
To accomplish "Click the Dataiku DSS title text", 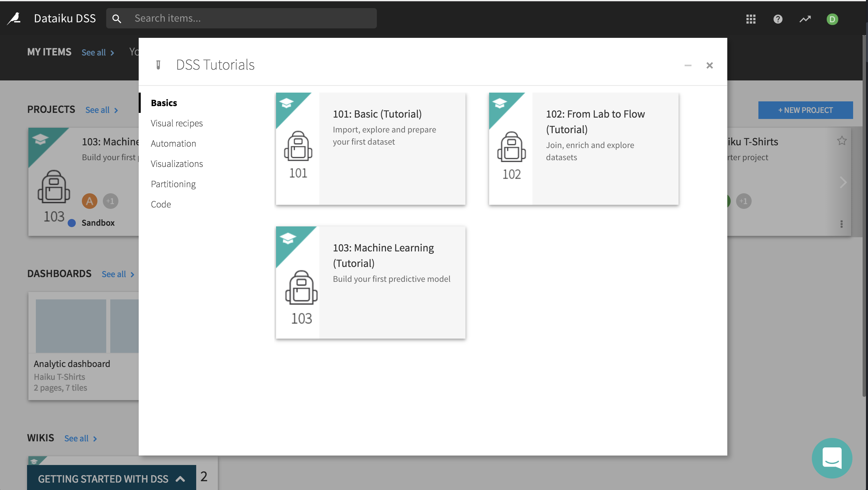I will [65, 18].
